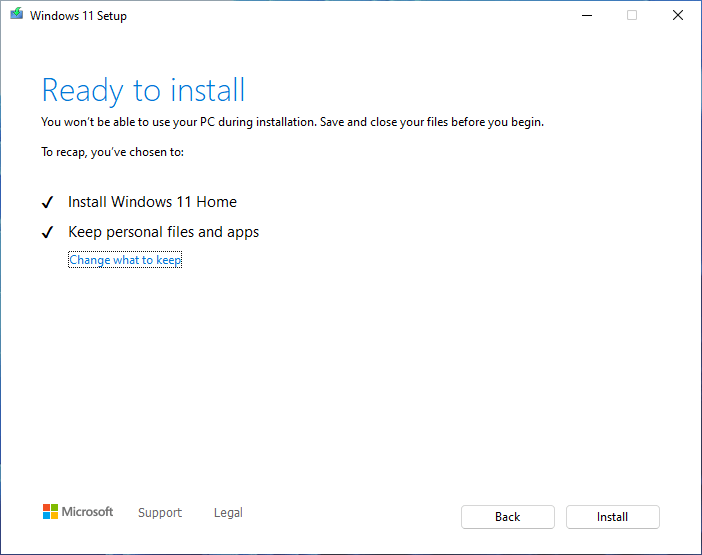
Task: Go back with the Back button
Action: point(508,517)
